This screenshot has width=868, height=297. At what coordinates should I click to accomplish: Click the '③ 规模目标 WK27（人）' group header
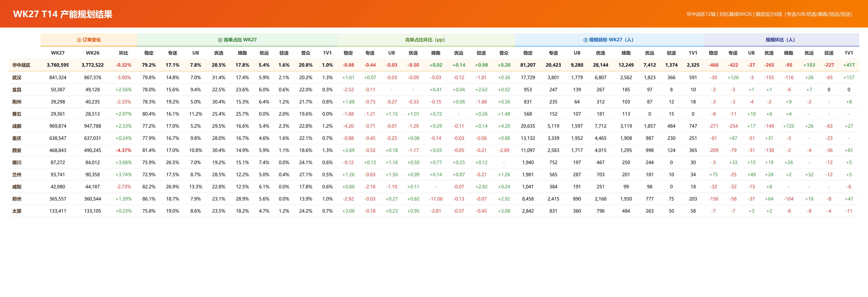coord(610,40)
